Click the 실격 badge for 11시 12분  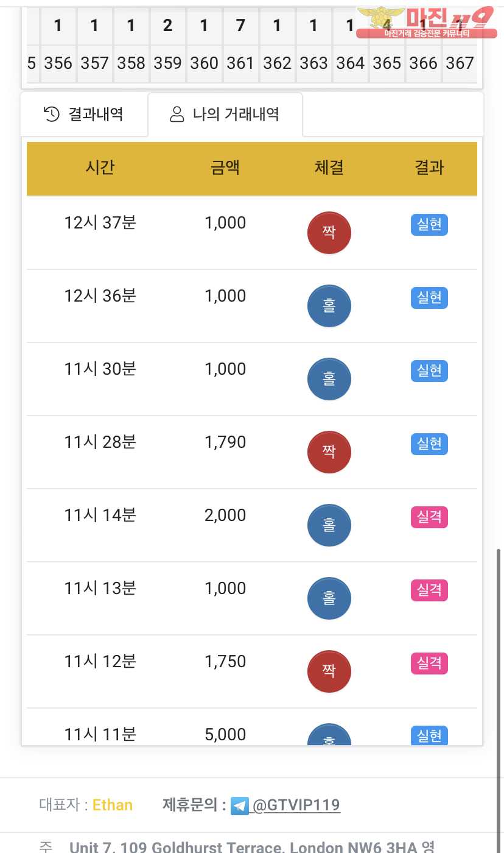pos(429,664)
